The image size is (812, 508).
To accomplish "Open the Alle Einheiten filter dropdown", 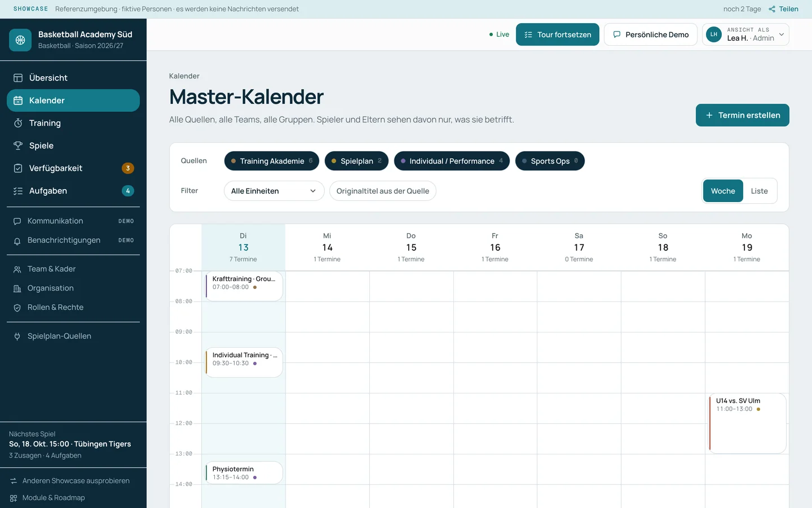I will [x=274, y=191].
